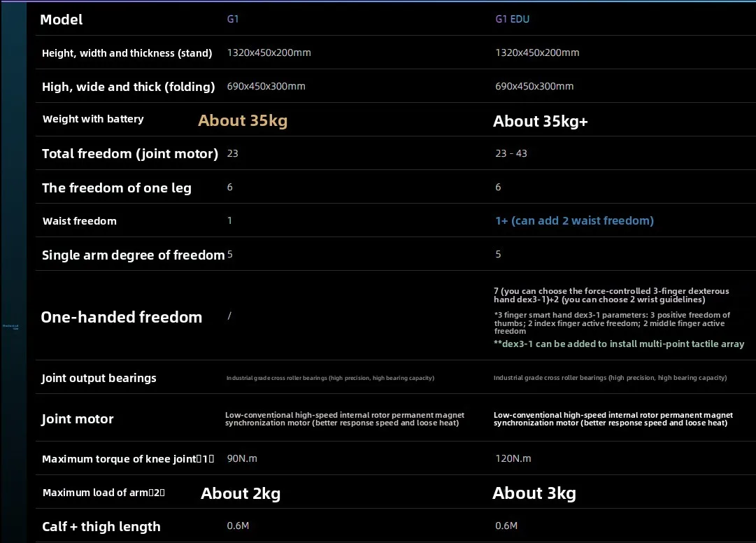Click the 'One-handed freedom' row label
The height and width of the screenshot is (543, 756).
(x=122, y=317)
